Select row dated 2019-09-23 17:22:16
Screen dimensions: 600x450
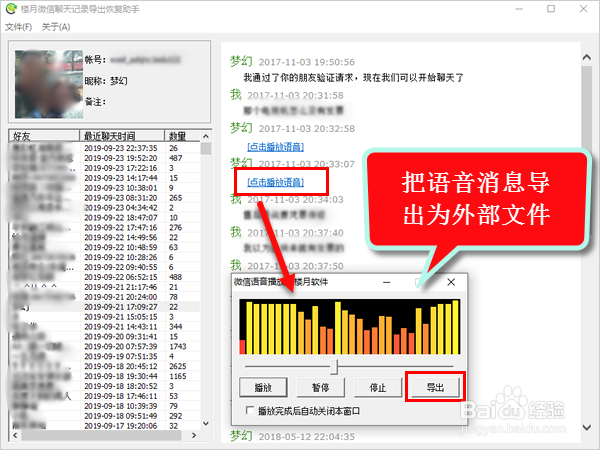(x=104, y=168)
